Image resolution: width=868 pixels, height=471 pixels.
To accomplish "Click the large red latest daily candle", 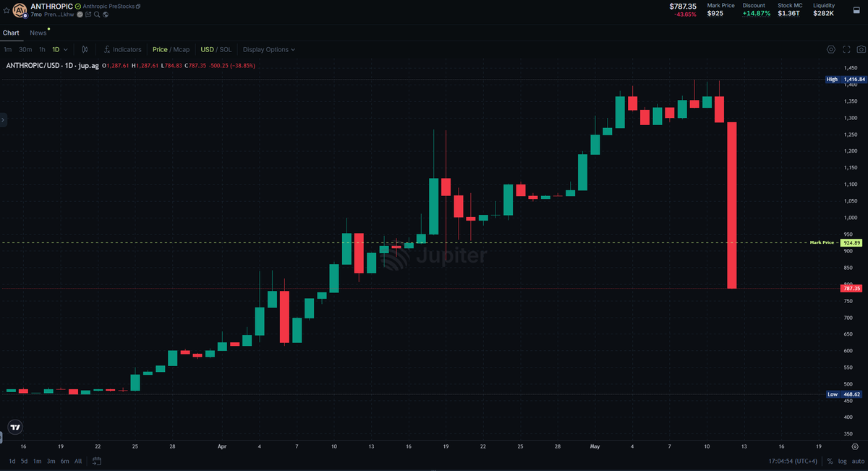I will click(731, 205).
